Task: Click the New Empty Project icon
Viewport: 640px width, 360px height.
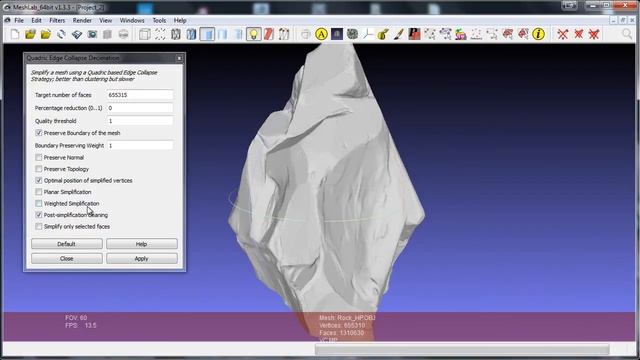Action: pos(15,34)
